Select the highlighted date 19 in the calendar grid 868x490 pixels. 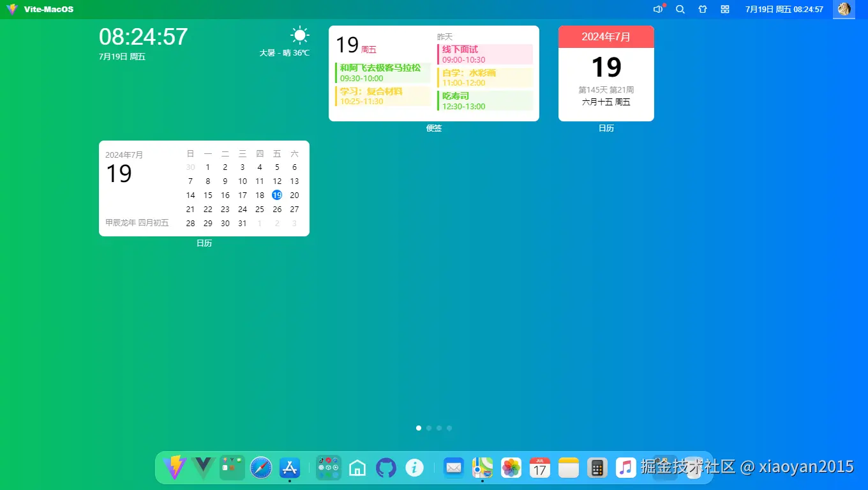277,195
